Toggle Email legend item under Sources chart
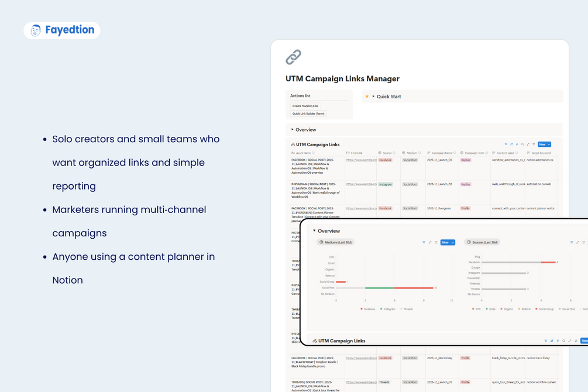 (x=490, y=309)
